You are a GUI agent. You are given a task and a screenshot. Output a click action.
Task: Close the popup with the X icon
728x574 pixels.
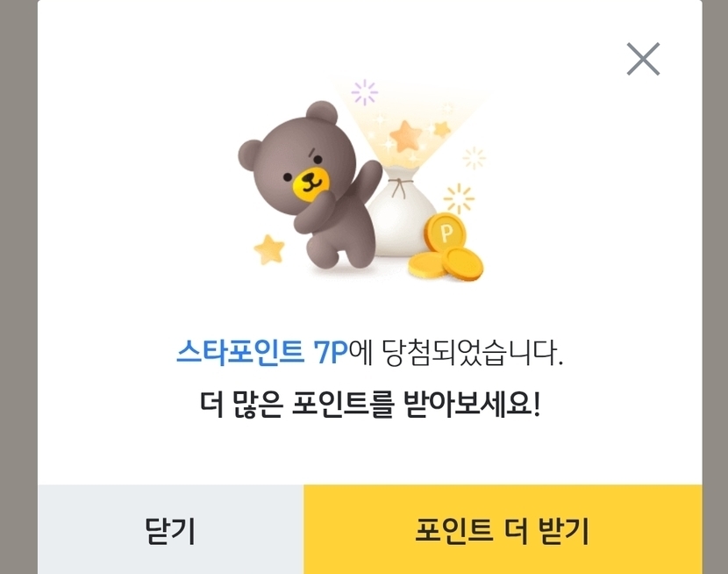click(643, 59)
